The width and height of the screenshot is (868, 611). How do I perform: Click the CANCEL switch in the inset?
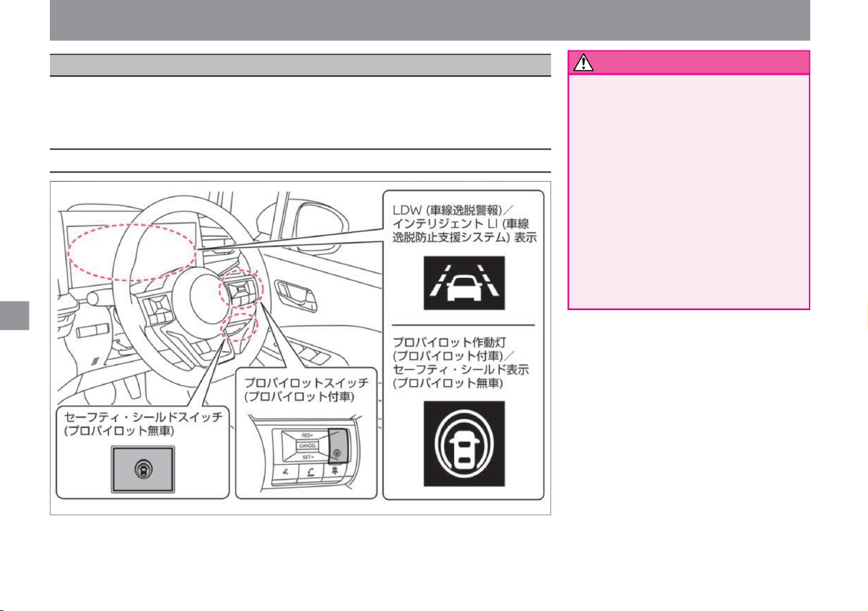(308, 446)
